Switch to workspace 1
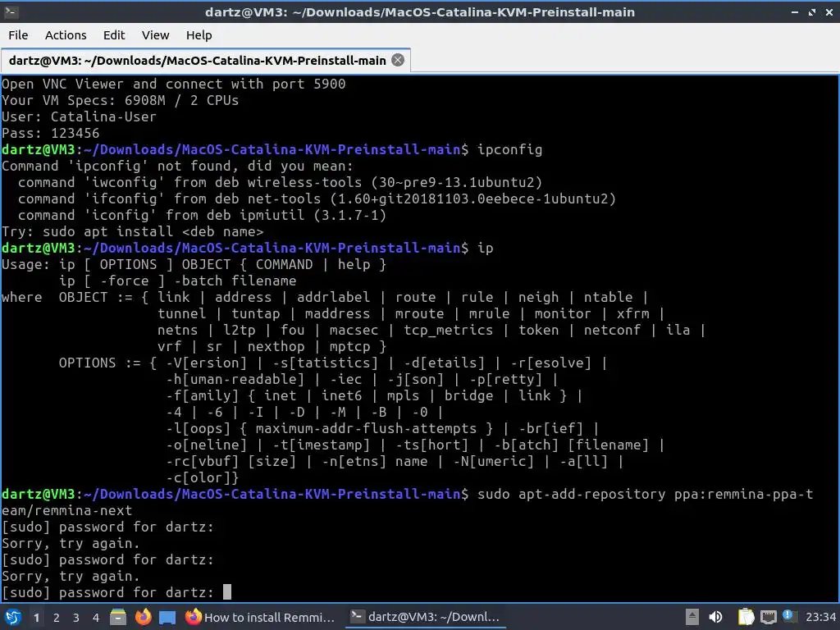The image size is (840, 630). pyautogui.click(x=36, y=618)
